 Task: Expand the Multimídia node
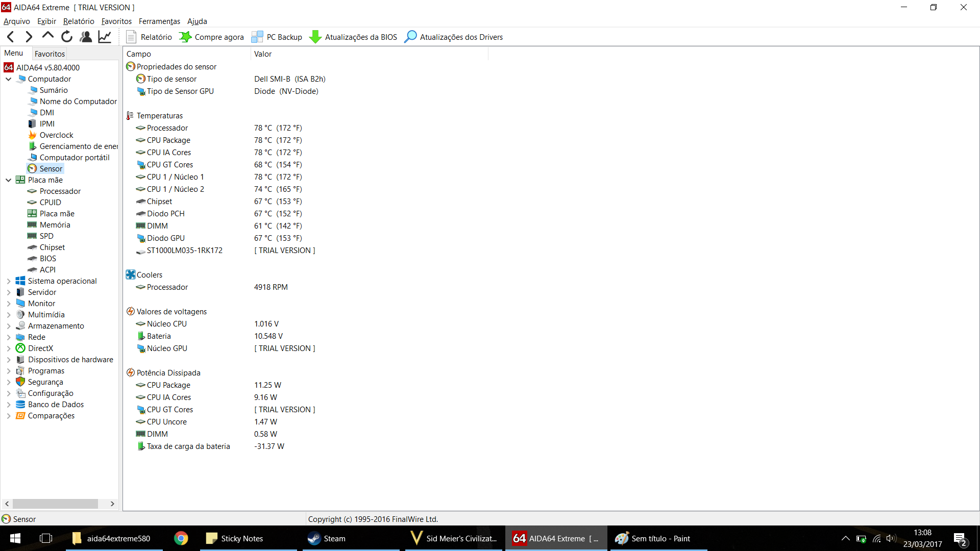pyautogui.click(x=9, y=315)
